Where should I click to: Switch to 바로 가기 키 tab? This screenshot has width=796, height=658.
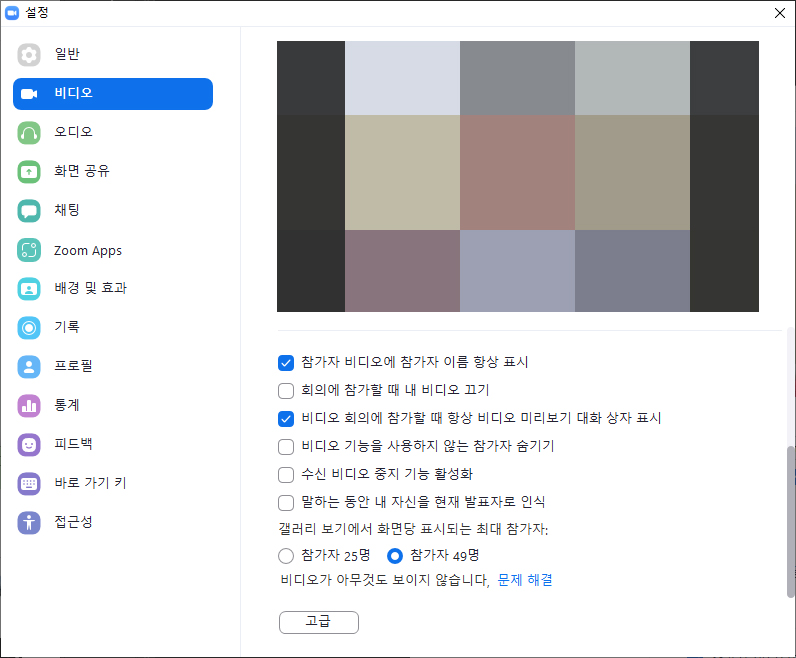pyautogui.click(x=113, y=483)
